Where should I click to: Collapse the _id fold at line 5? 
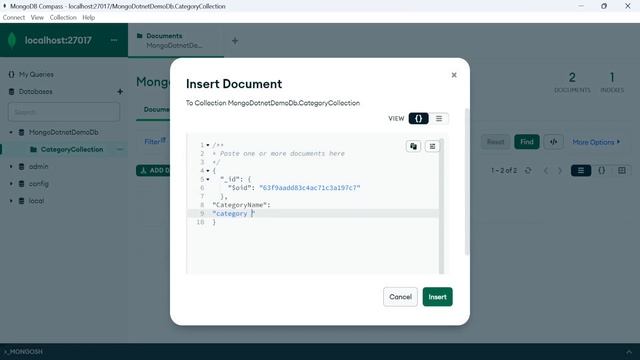[208, 179]
